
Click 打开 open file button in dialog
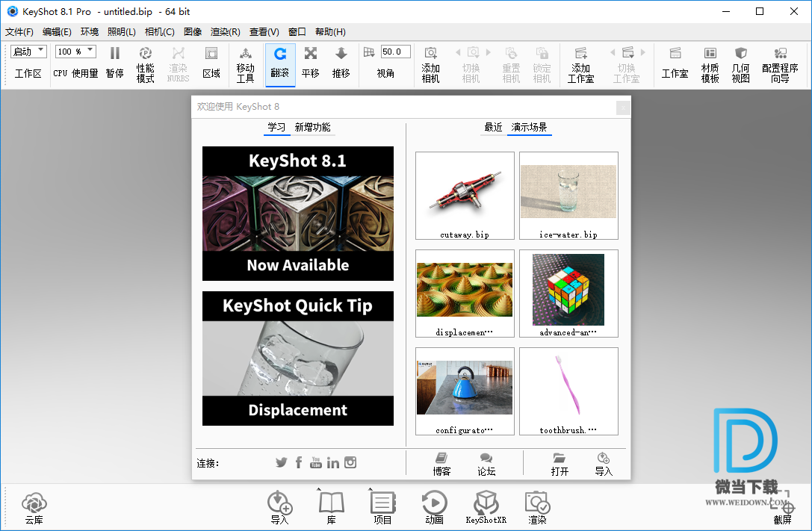point(560,465)
